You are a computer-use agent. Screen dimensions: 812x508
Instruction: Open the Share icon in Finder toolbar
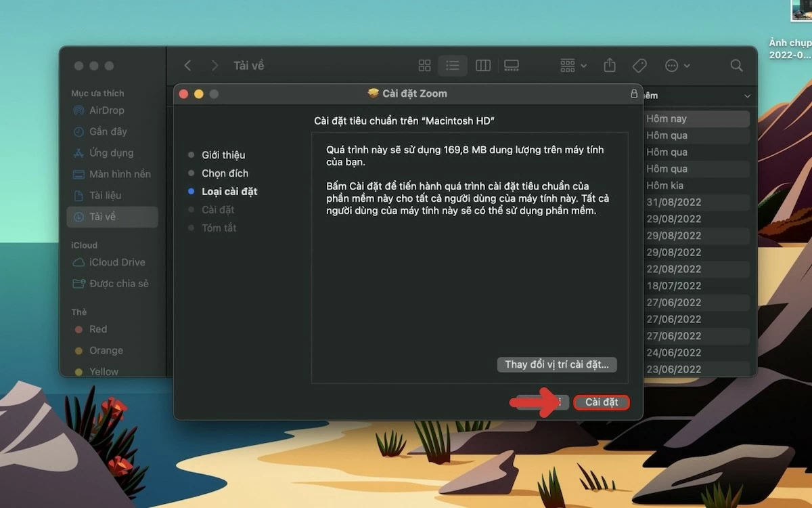coord(610,66)
